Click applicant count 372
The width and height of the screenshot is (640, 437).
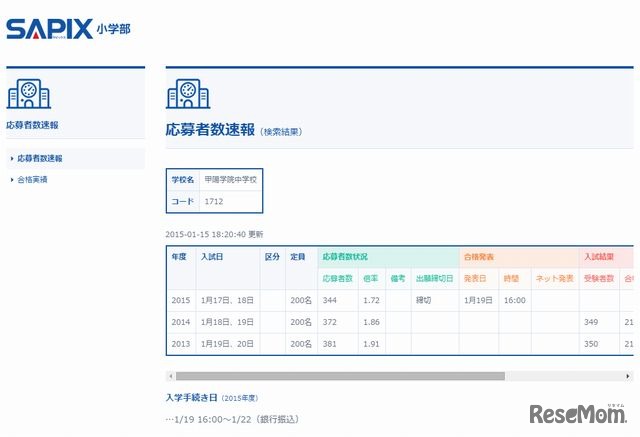330,322
